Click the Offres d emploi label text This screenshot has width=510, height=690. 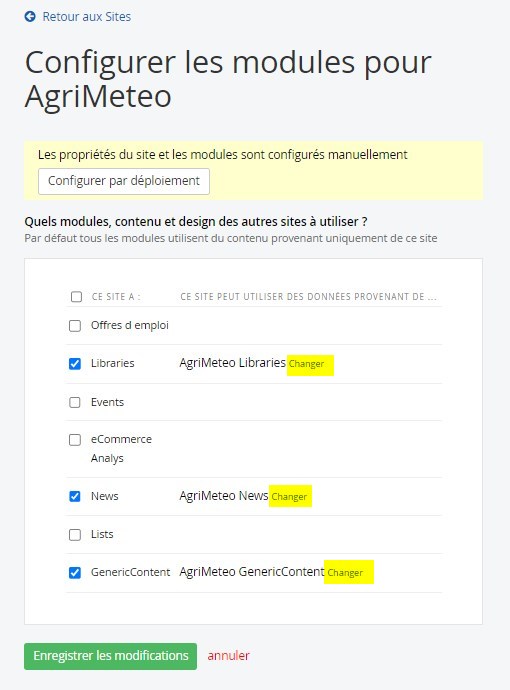click(x=130, y=325)
